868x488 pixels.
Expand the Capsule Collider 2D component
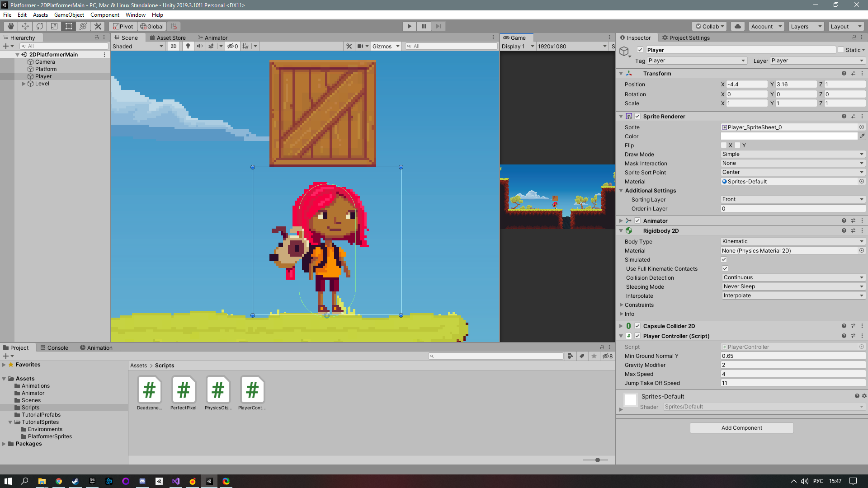pyautogui.click(x=621, y=326)
